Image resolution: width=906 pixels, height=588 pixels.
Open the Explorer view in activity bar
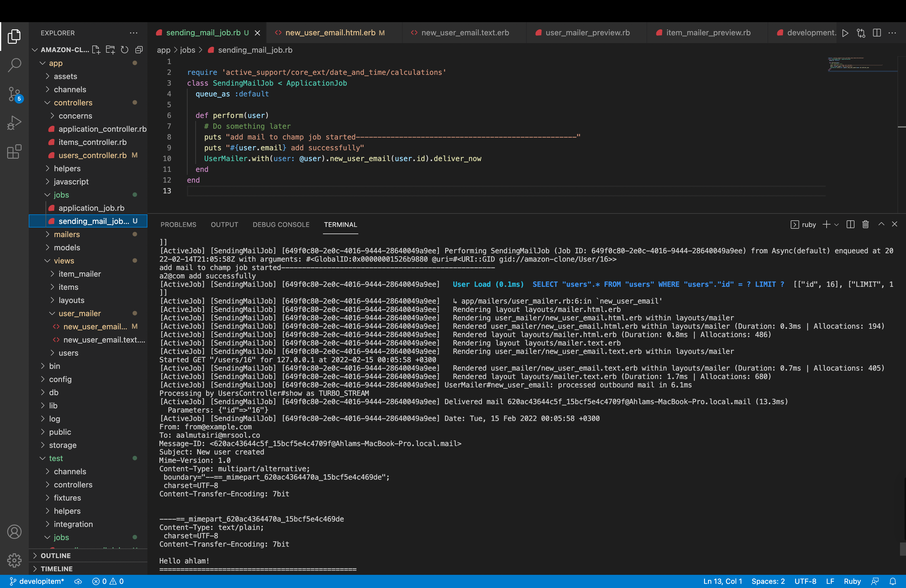tap(14, 36)
